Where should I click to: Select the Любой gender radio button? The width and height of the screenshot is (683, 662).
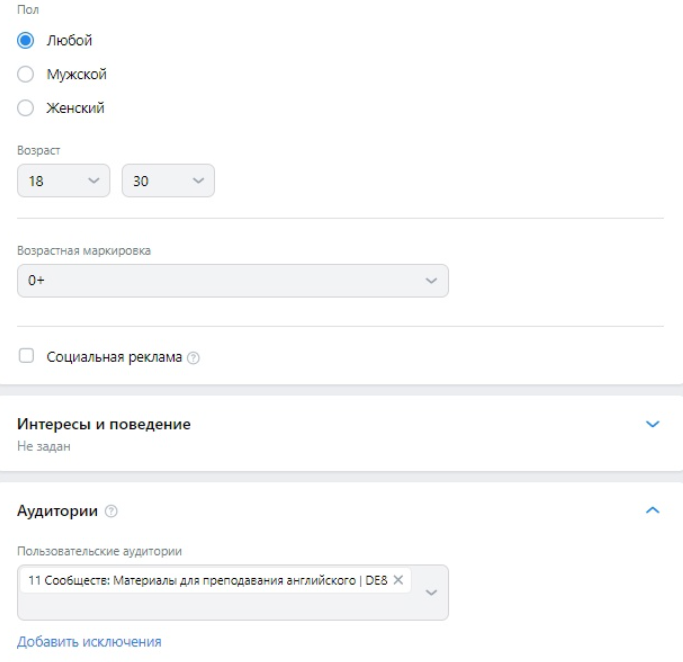25,41
